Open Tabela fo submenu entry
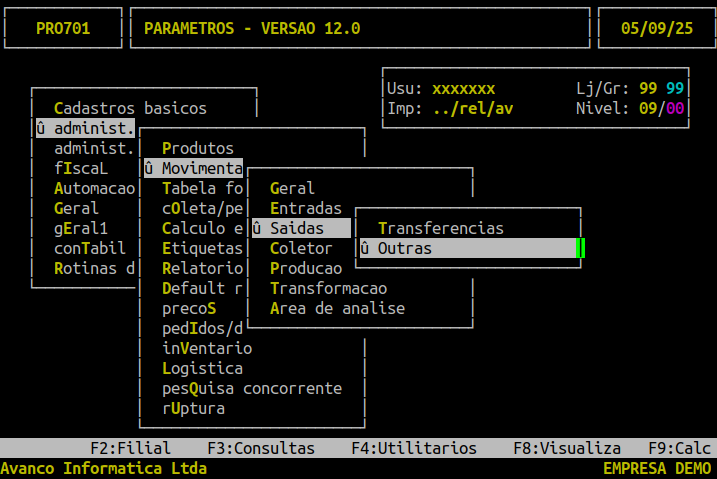717x479 pixels. click(x=203, y=188)
